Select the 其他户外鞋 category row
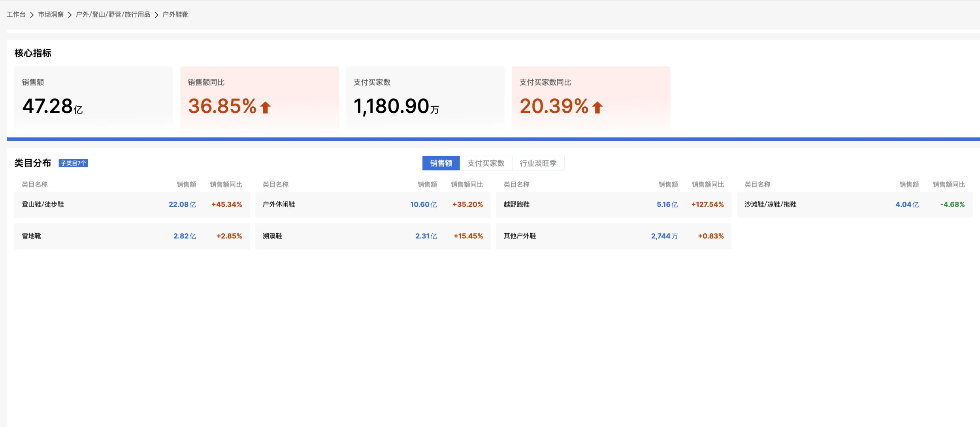This screenshot has height=427, width=980. 614,236
